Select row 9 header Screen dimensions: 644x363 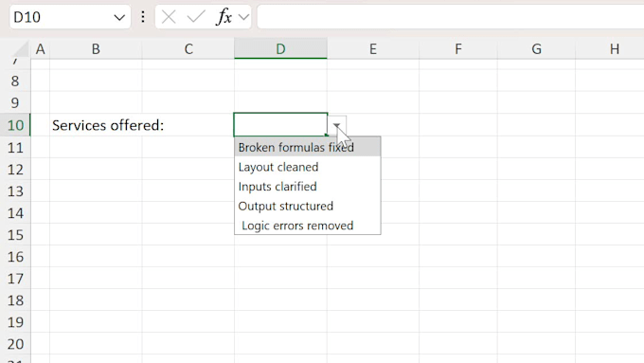tap(15, 102)
